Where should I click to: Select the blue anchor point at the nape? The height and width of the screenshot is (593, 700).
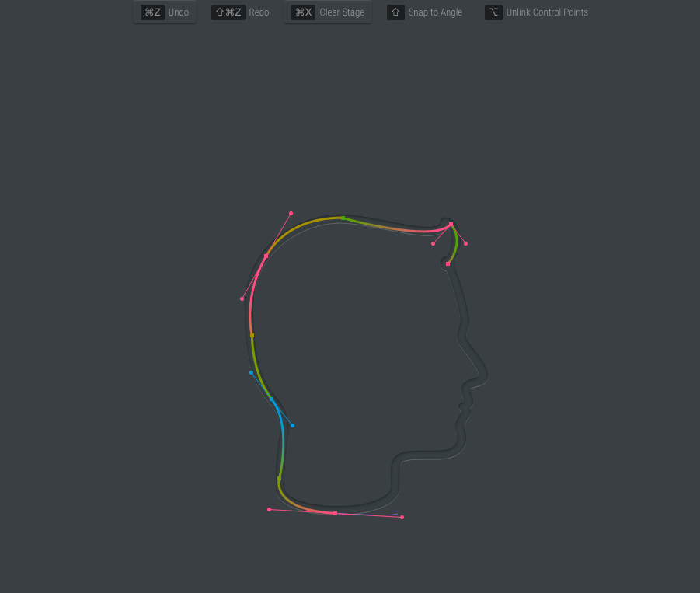pyautogui.click(x=271, y=399)
